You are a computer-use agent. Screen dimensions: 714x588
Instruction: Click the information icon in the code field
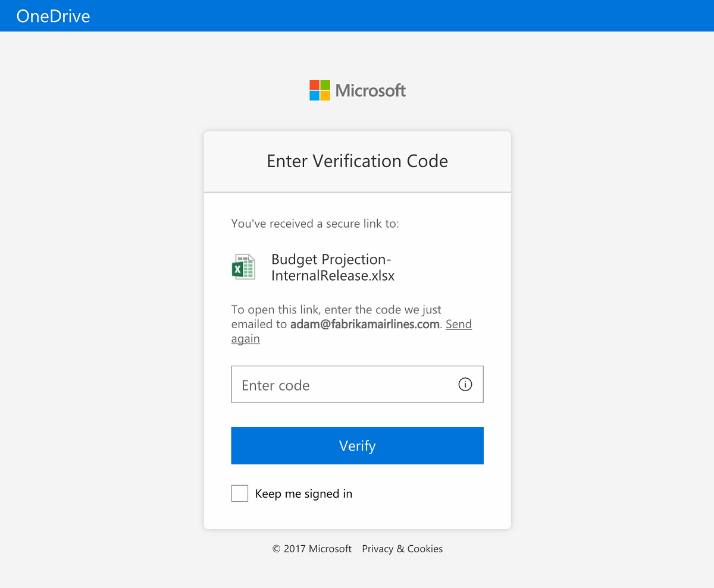click(465, 384)
